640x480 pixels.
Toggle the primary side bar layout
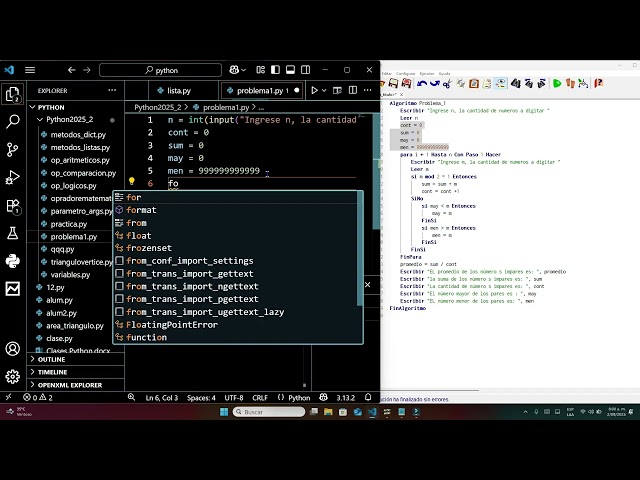(x=276, y=70)
